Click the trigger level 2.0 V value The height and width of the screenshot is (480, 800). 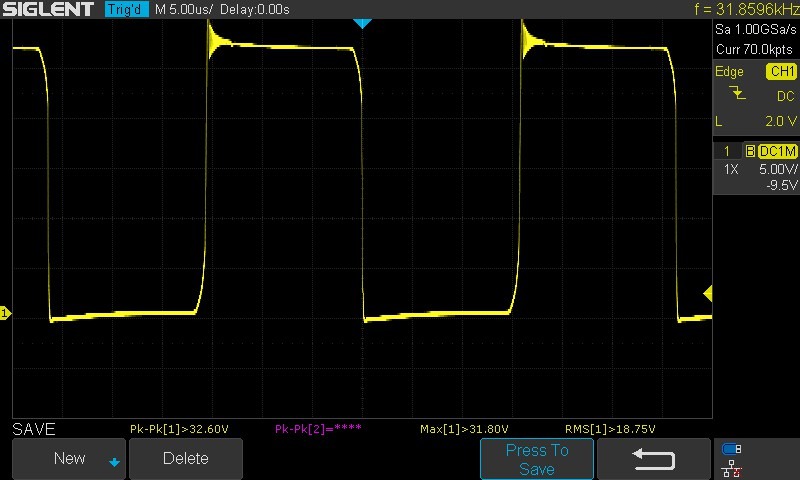point(781,121)
